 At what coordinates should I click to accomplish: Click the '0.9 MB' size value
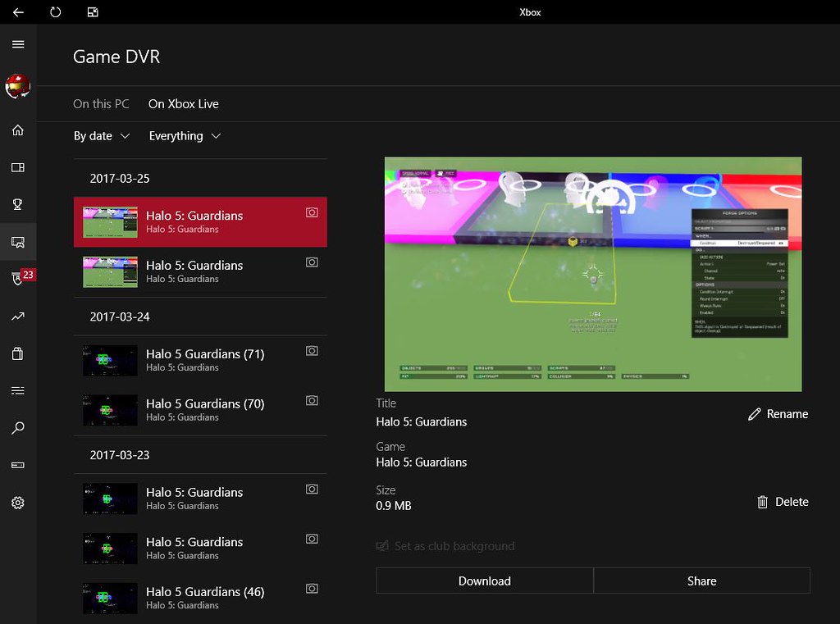click(394, 506)
